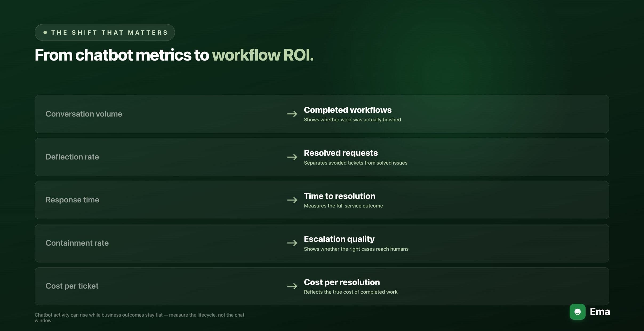Click the Escalation quality heading

coord(339,239)
